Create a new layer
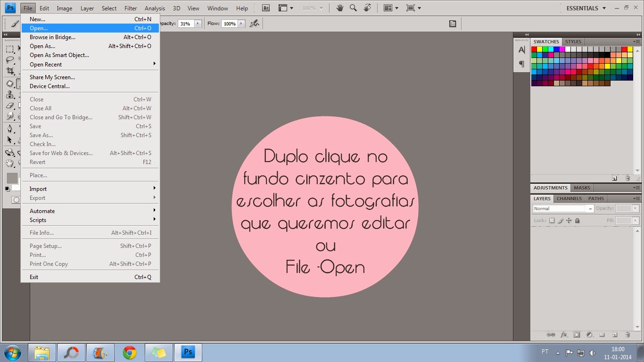 point(615,335)
